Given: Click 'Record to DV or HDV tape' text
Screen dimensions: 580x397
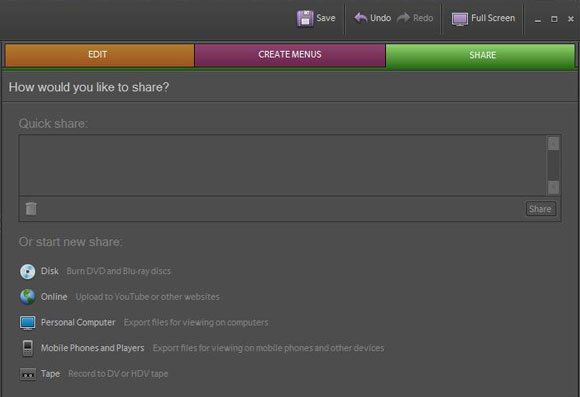Looking at the screenshot, I should pyautogui.click(x=118, y=374).
